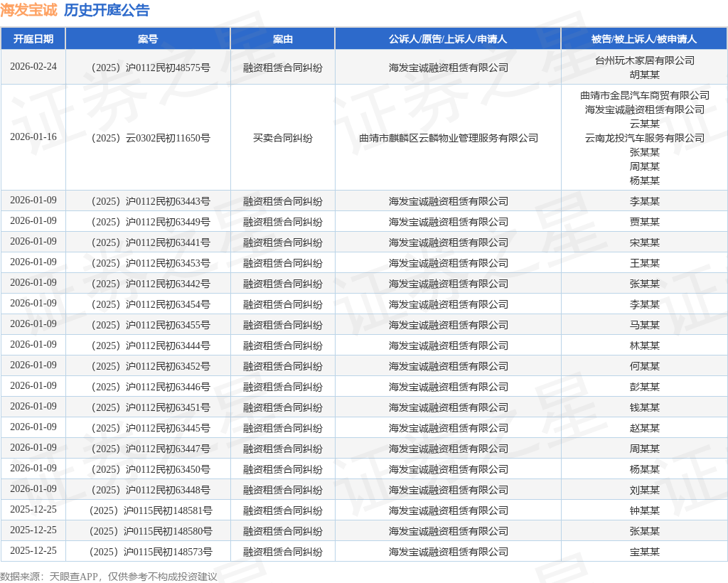Image resolution: width=728 pixels, height=583 pixels.
Task: Click case number 沪0112民初63452号
Action: coord(151,367)
